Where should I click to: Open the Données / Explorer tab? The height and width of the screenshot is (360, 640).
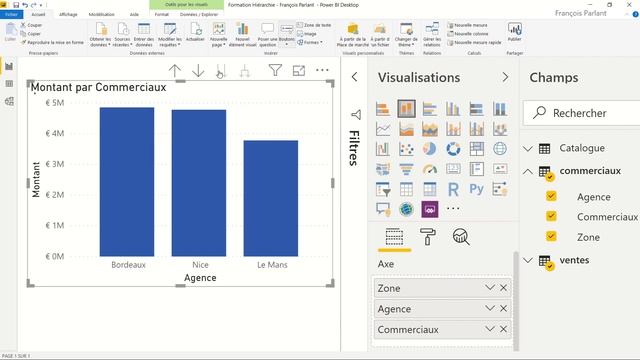coord(199,14)
